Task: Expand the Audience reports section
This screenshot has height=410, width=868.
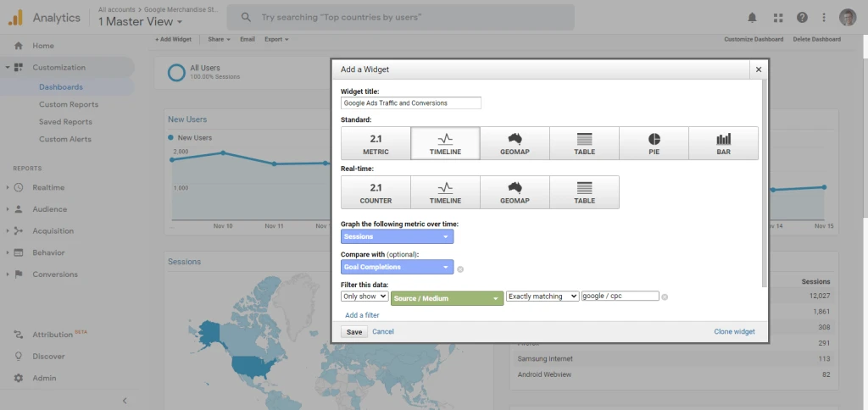Action: (x=49, y=209)
